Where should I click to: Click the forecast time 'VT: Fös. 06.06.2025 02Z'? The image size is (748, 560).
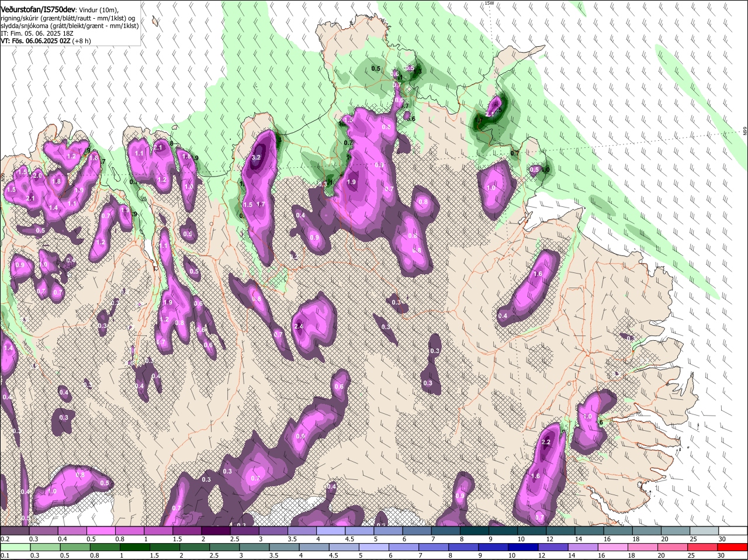[x=35, y=42]
